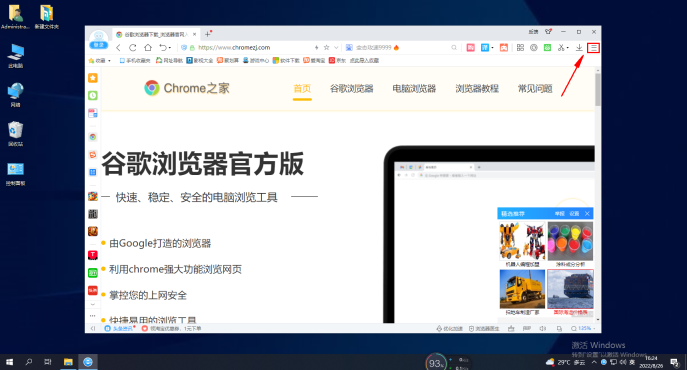Open the yellow truck ad thumbnail
Screen dimensions: 687x370
pos(522,289)
